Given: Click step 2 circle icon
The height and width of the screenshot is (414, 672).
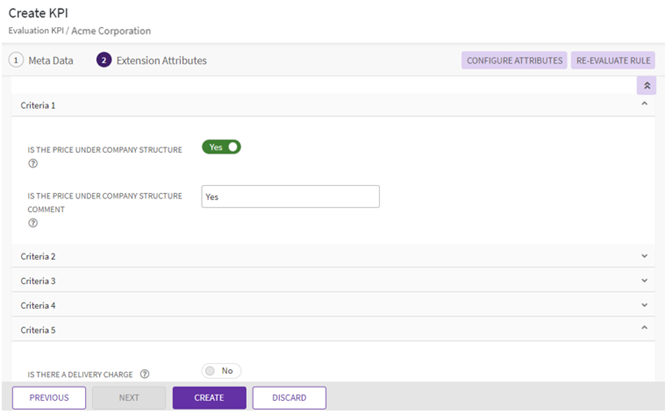Looking at the screenshot, I should pyautogui.click(x=104, y=60).
